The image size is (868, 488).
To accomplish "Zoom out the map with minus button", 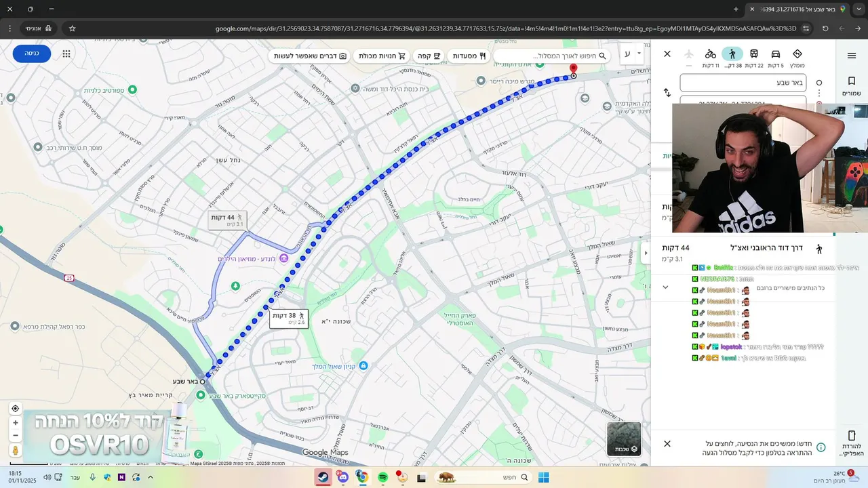I will coord(15,435).
